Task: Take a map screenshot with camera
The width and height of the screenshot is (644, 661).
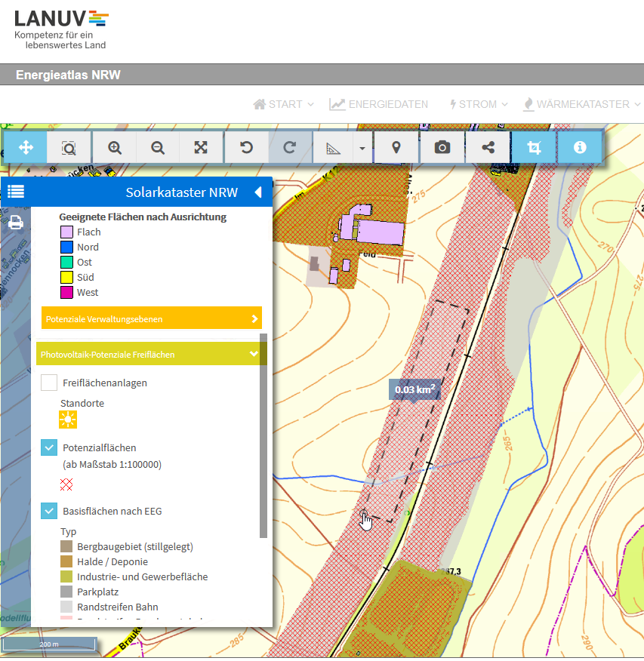Action: (x=442, y=148)
